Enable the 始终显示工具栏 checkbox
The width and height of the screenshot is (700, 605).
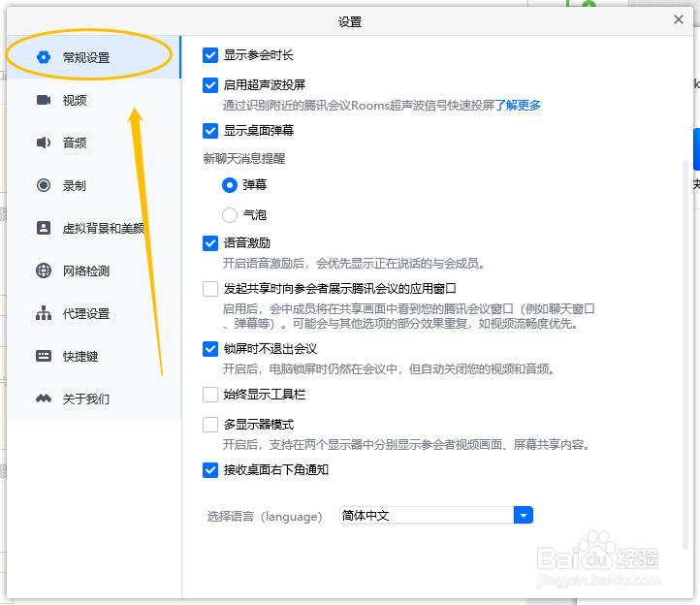tap(210, 395)
